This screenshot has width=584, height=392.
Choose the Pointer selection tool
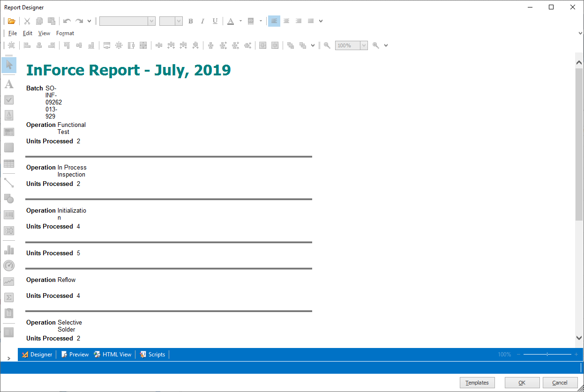pyautogui.click(x=8, y=65)
